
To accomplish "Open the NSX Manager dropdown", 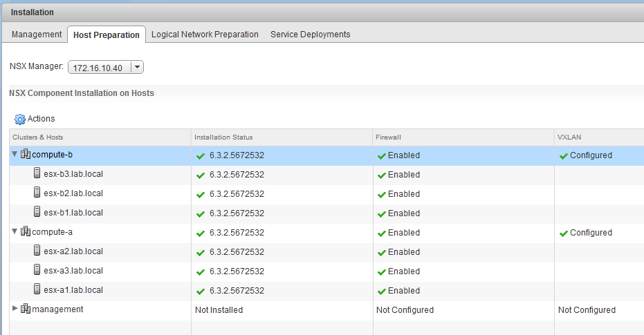I will coord(137,67).
